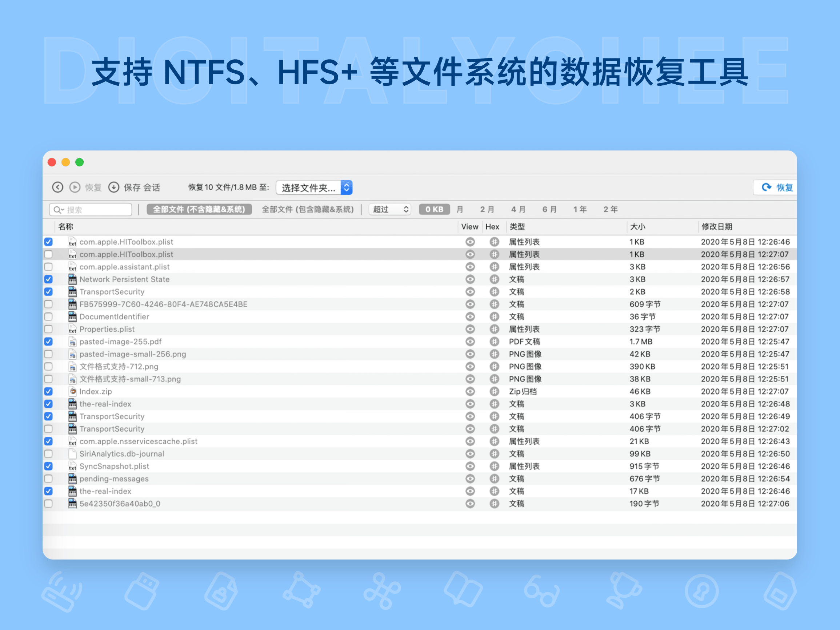Click the 保存 会话 button
This screenshot has width=840, height=630.
pos(143,187)
